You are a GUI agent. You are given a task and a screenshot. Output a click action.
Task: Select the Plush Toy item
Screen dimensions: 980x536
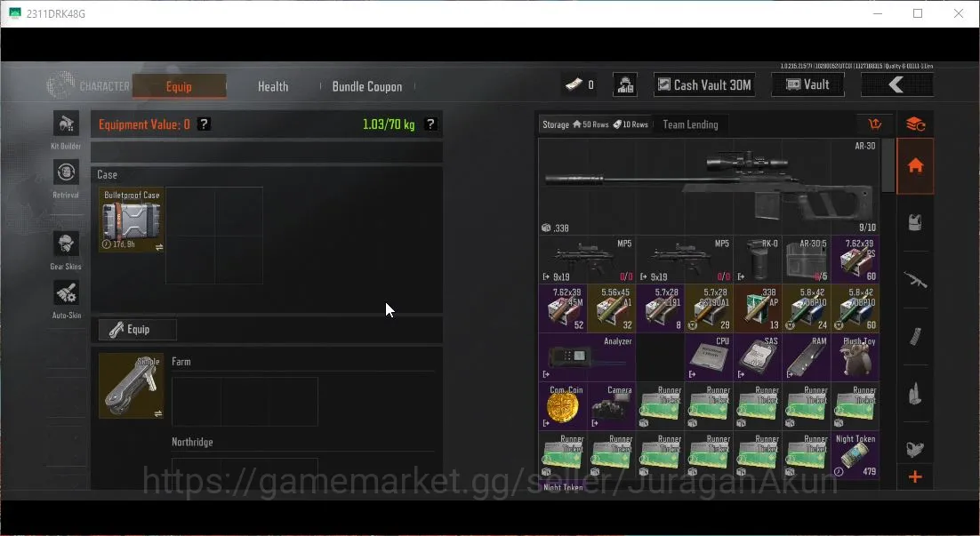tap(855, 356)
